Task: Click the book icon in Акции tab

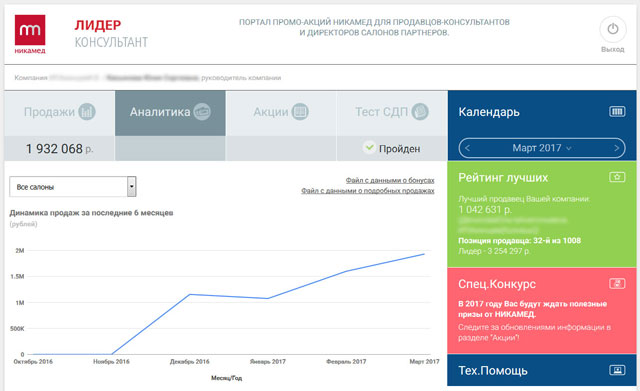Action: click(300, 111)
